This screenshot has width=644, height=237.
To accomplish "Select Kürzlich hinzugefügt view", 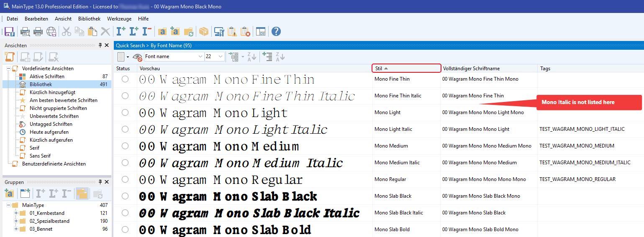I will click(x=52, y=92).
